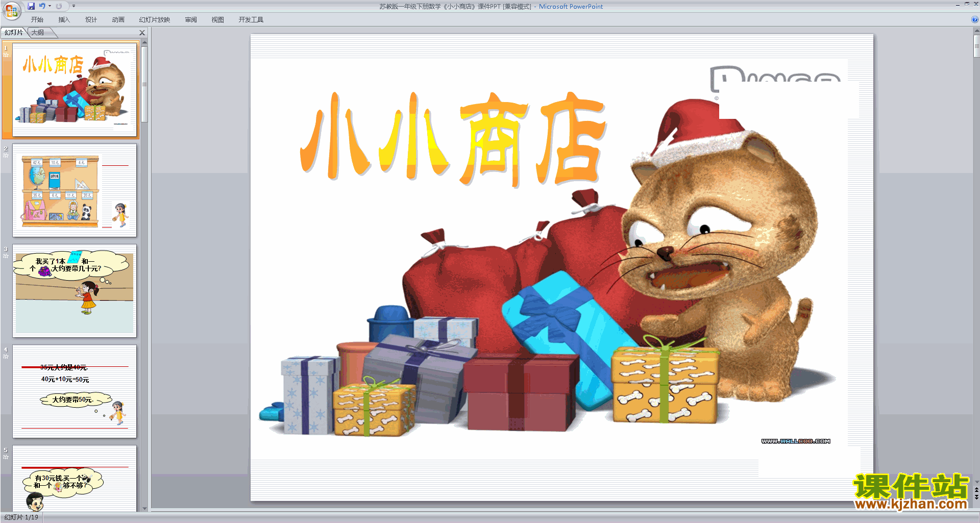Click the main slide vertical scrollbar handle
This screenshot has height=523, width=980.
[x=976, y=47]
